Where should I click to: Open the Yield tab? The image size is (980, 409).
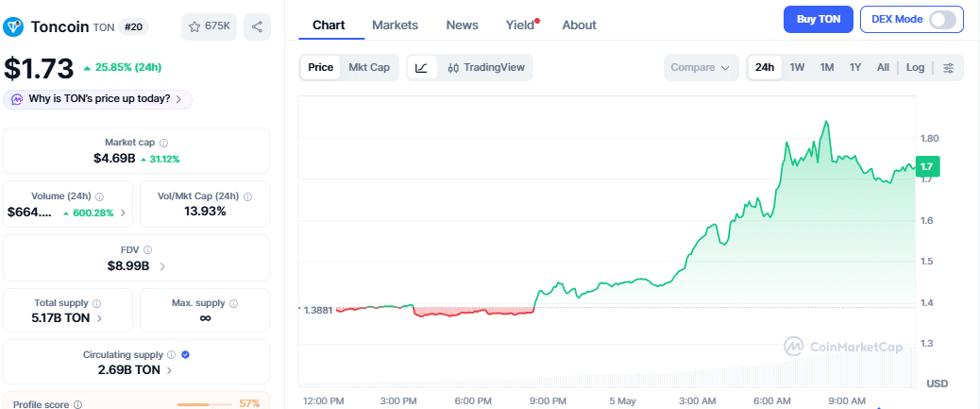click(x=520, y=25)
